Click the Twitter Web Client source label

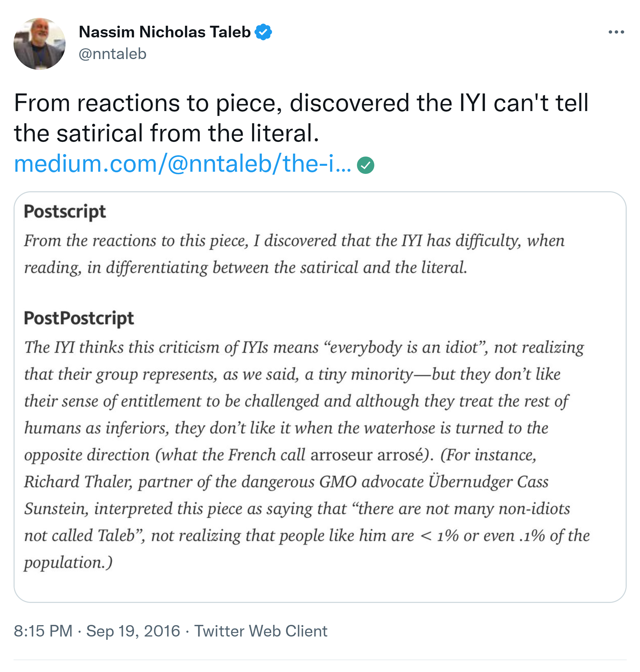pyautogui.click(x=261, y=631)
